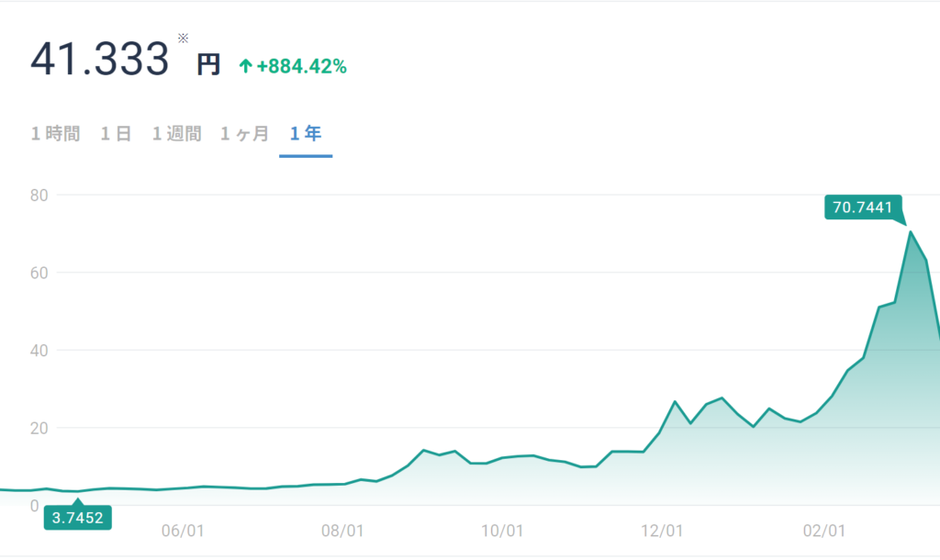Viewport: 940px width, 560px height.
Task: Switch to the 1時間 time range tab
Action: tap(55, 134)
